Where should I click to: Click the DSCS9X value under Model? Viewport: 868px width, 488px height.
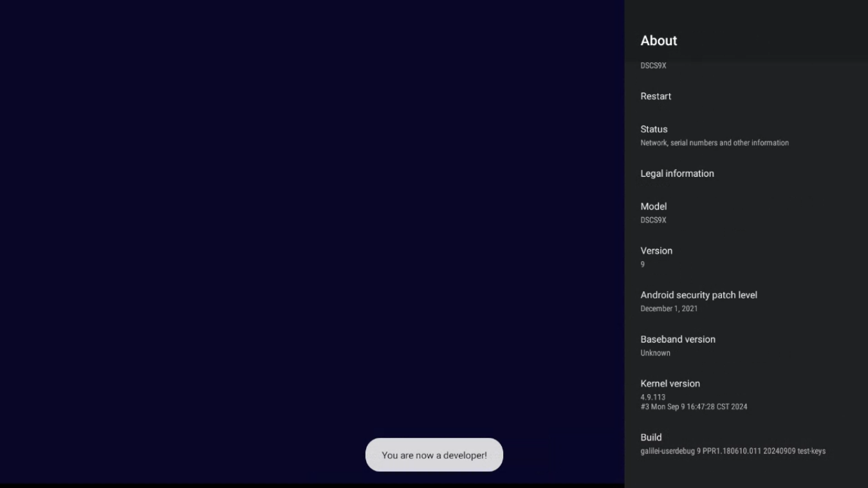653,220
